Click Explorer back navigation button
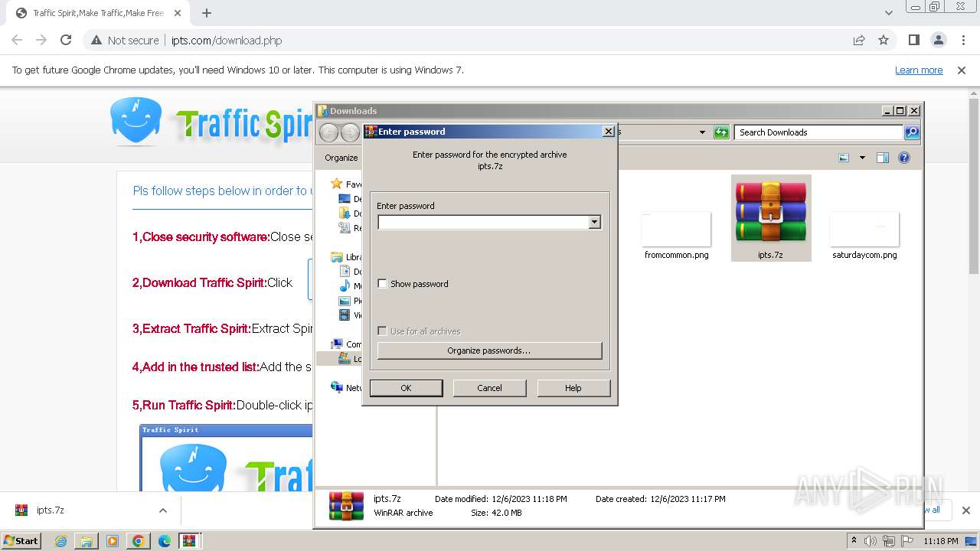Viewport: 980px width, 551px height. coord(328,132)
